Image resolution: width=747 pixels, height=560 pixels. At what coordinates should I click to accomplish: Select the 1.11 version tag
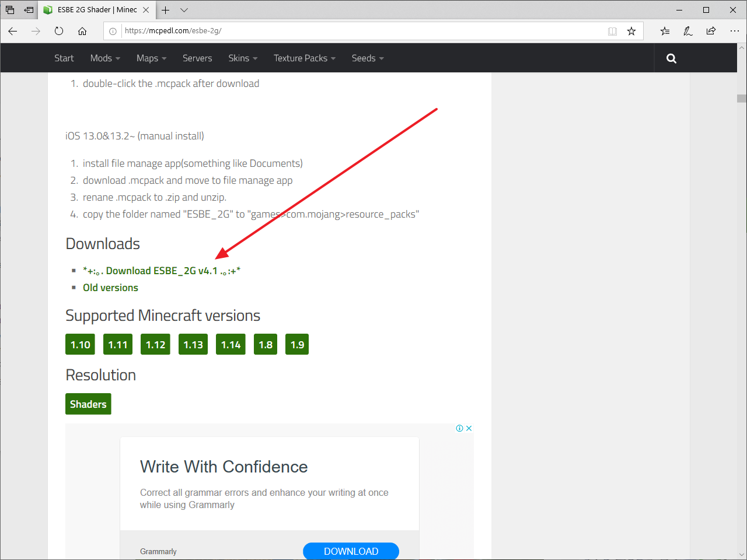tap(118, 345)
